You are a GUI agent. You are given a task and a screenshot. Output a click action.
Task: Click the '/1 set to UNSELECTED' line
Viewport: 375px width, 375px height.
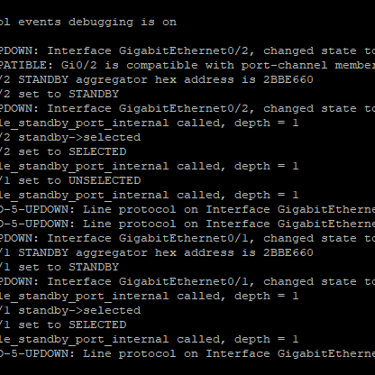(70, 181)
